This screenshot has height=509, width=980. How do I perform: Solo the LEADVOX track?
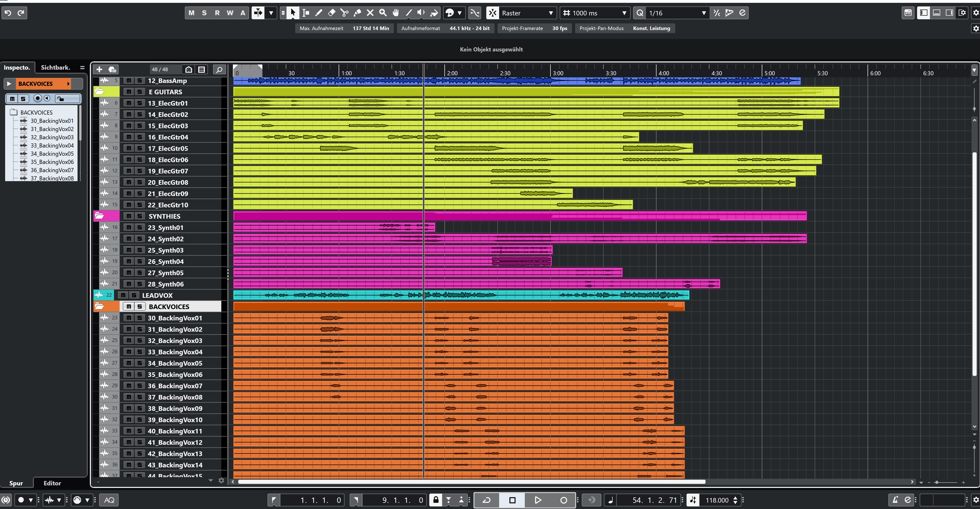tap(134, 295)
